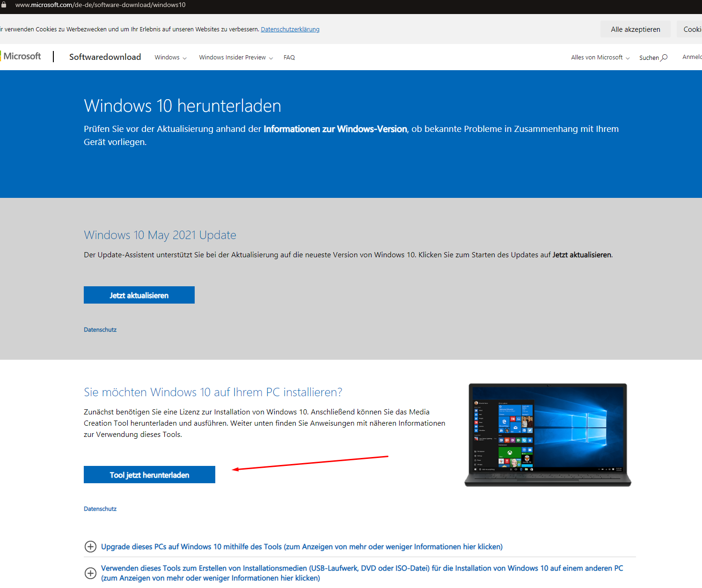Click the URL in the address bar
The height and width of the screenshot is (588, 702).
coord(100,5)
